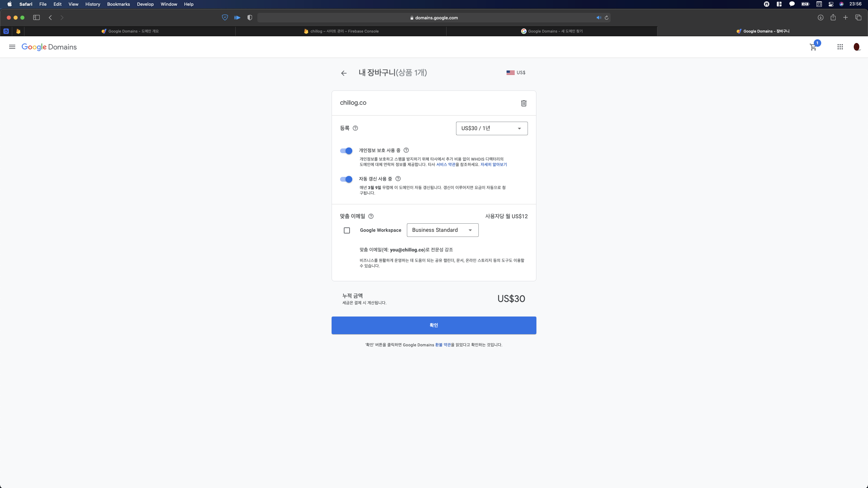The height and width of the screenshot is (488, 868).
Task: Click the blue 확인 confirm button
Action: [434, 325]
